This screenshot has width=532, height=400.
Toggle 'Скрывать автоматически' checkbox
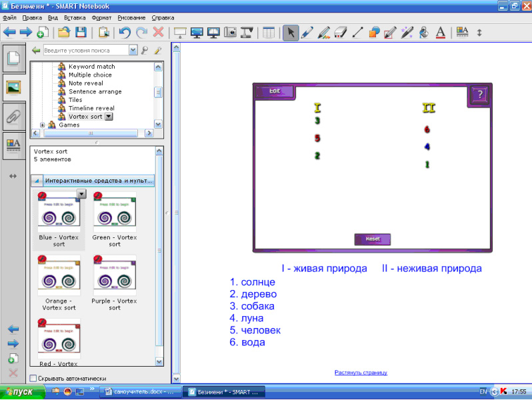(x=34, y=379)
